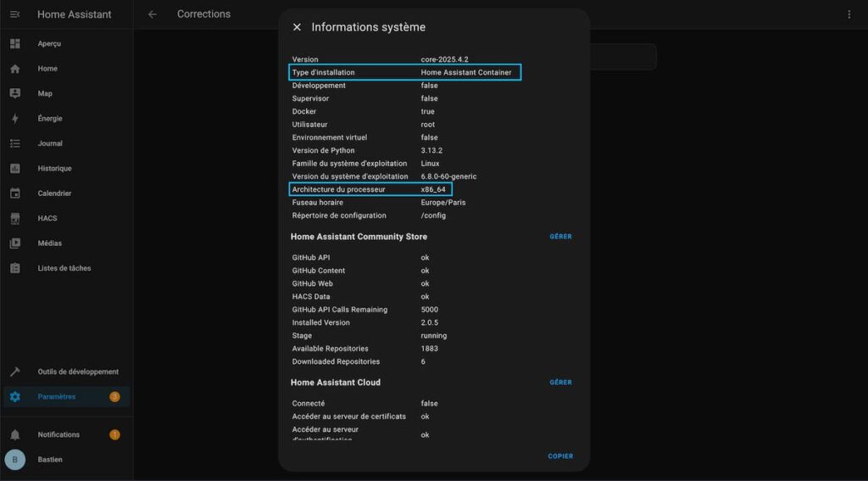
Task: Select Historique in the sidebar
Action: [x=54, y=169]
